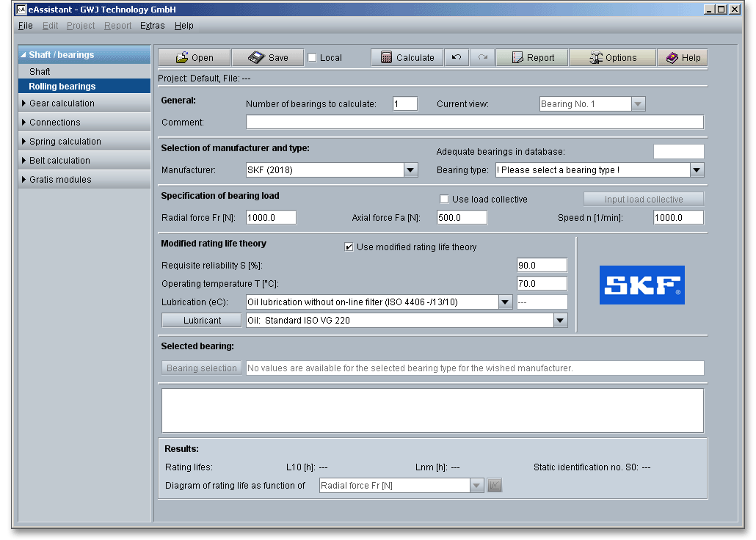This screenshot has width=756, height=540.
Task: Expand Gear calculation in the sidebar
Action: (x=62, y=103)
